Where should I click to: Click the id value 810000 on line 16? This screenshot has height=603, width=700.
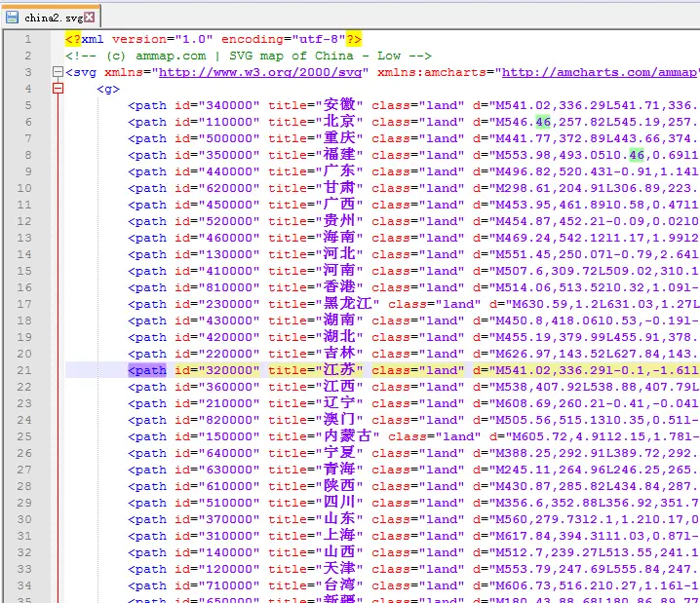click(229, 287)
